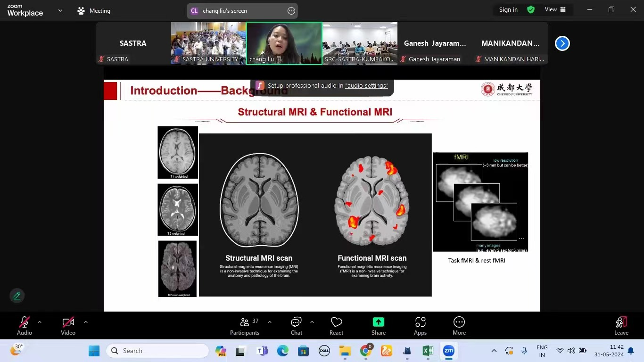644x362 pixels.
Task: Open the Chat panel
Action: click(x=296, y=326)
